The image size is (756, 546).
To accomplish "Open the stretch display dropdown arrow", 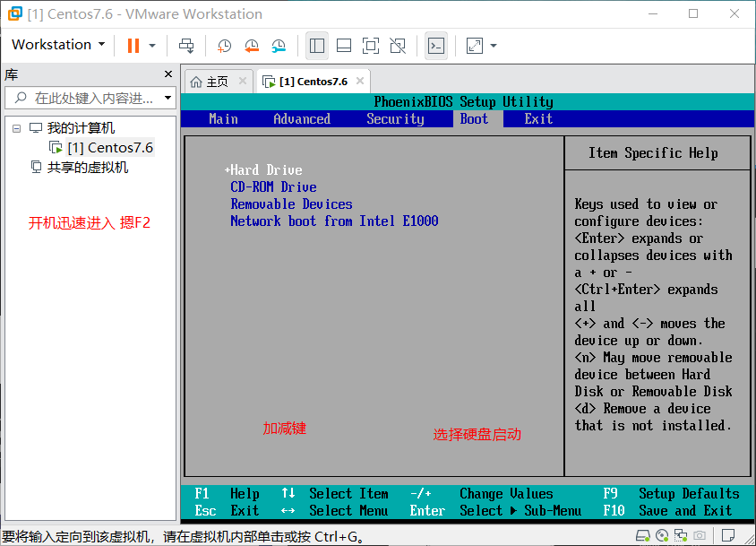I will click(x=494, y=46).
